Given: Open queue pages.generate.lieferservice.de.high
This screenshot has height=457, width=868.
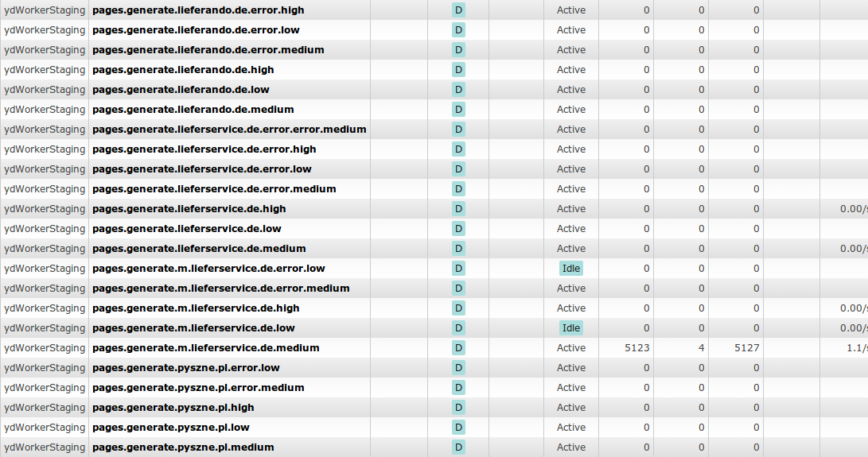Looking at the screenshot, I should click(x=189, y=209).
